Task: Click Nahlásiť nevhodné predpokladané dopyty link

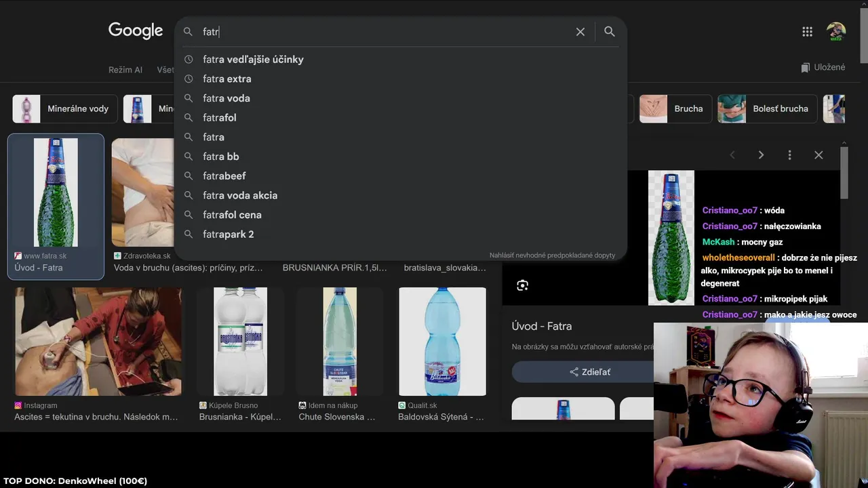Action: coord(552,256)
